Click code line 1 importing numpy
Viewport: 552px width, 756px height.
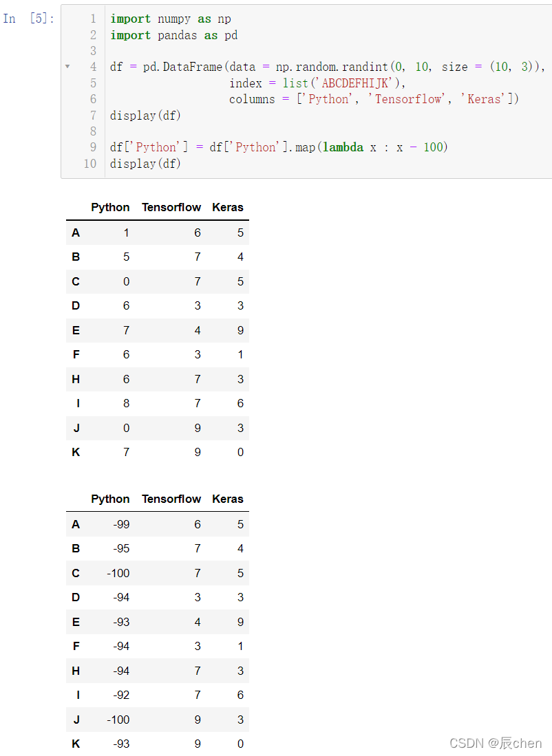pos(170,19)
